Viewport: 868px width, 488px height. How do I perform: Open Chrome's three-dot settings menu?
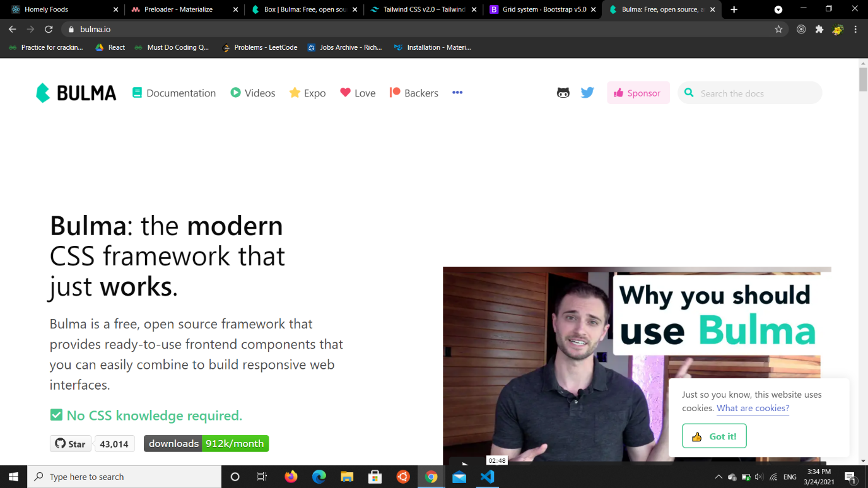pos(855,29)
